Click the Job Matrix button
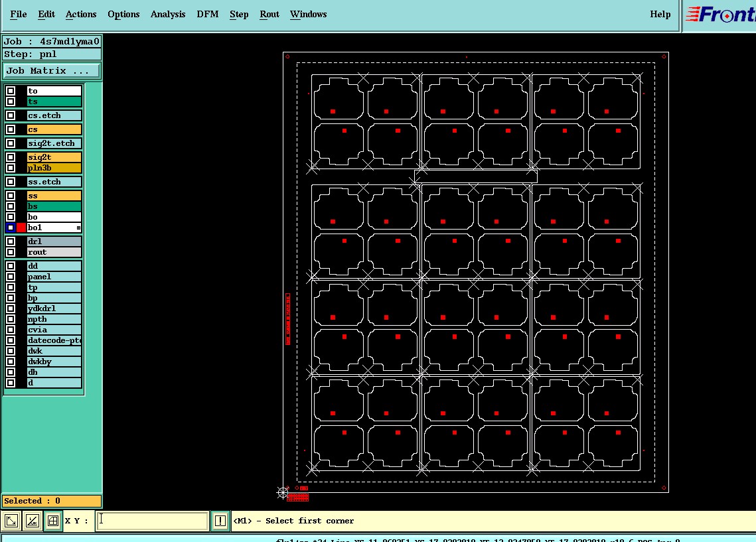The width and height of the screenshot is (756, 542). coord(52,71)
